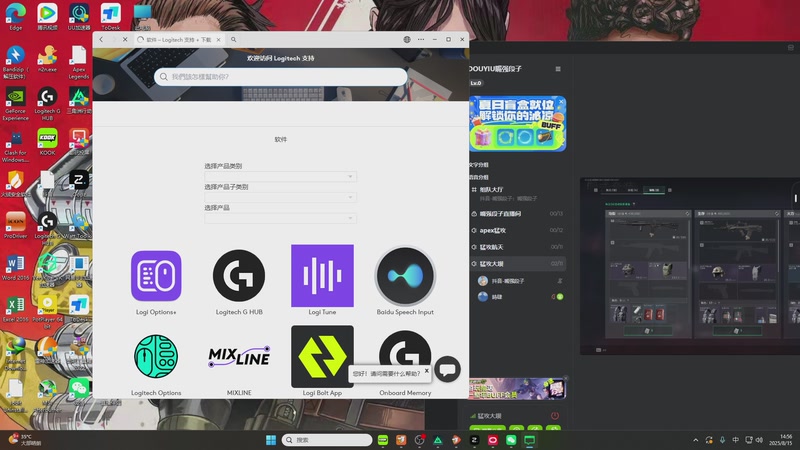Screen dimensions: 800x450
Task: Open Logitech G HUB download tile
Action: pos(239,276)
